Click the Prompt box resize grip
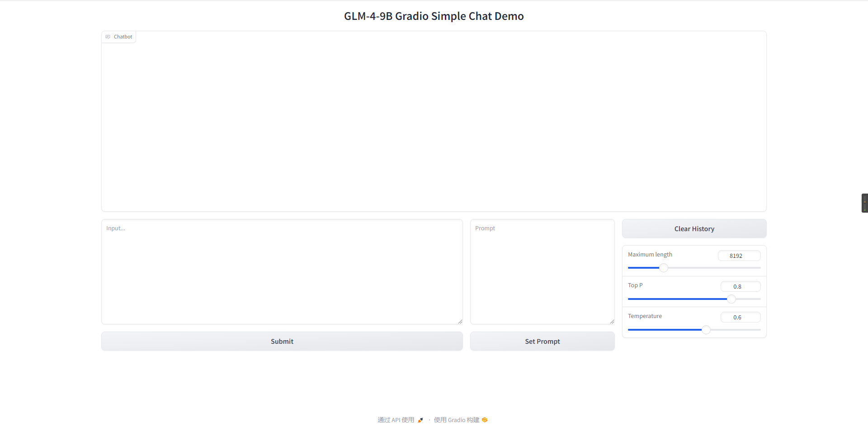Viewport: 868px width, 432px height. (x=612, y=321)
